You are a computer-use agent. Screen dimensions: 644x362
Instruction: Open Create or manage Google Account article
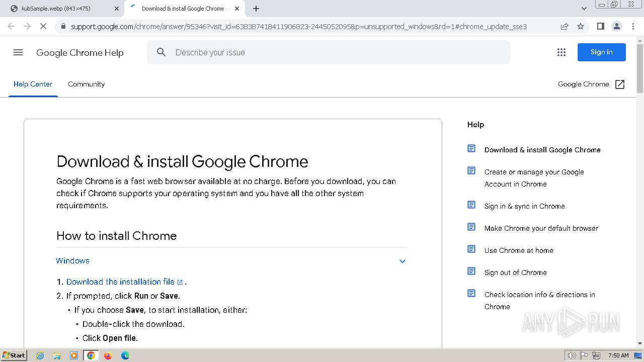534,178
